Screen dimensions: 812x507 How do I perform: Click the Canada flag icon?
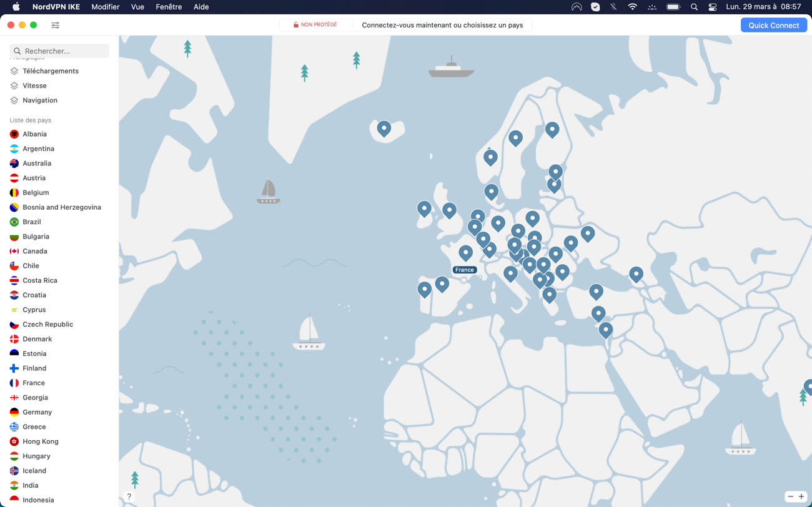pyautogui.click(x=14, y=251)
